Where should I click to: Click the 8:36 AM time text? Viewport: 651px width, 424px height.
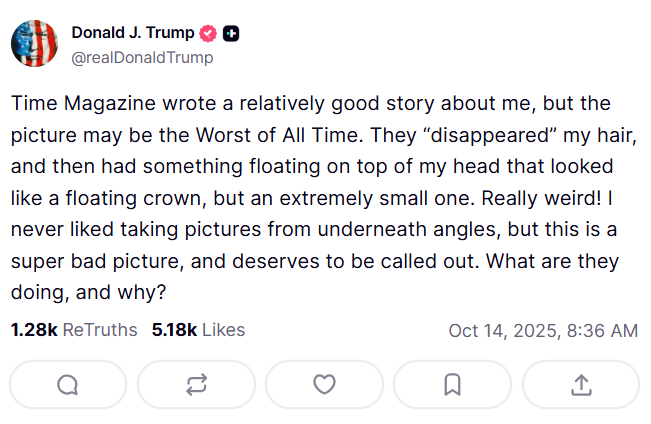tap(607, 330)
